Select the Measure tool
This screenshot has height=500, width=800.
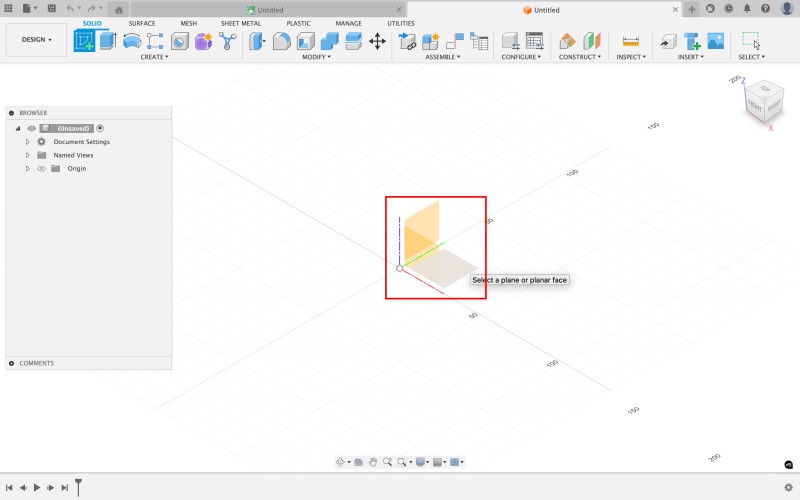(x=631, y=41)
